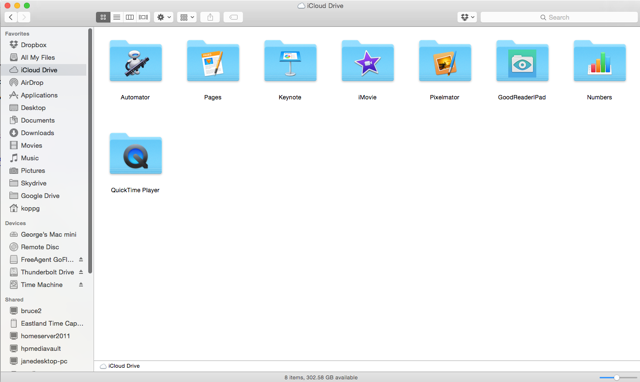Viewport: 640px width, 382px height.
Task: Open the Dropbox toolbar dropdown
Action: pos(467,17)
